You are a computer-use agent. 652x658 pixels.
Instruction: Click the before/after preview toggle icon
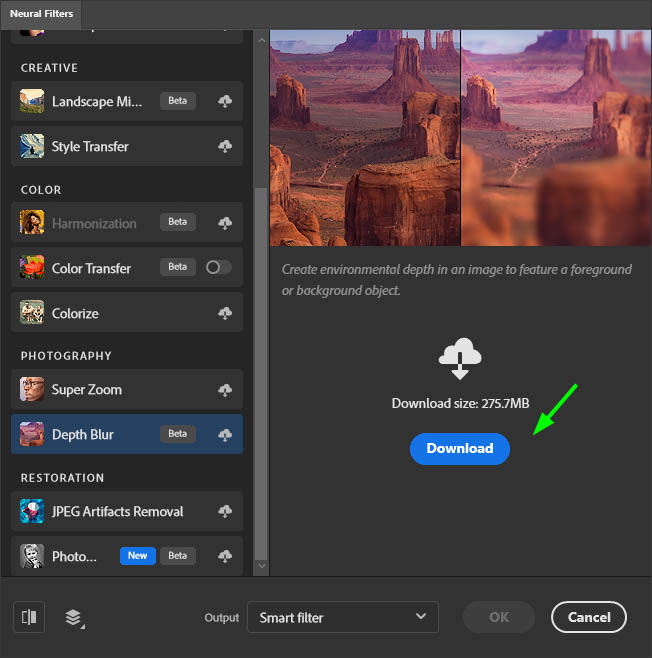[x=29, y=617]
